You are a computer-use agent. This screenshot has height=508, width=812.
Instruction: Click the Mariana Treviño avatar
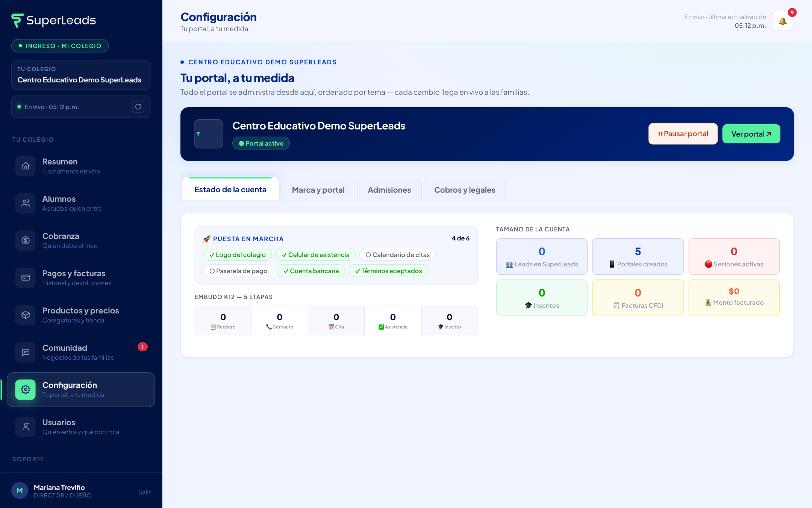point(20,491)
